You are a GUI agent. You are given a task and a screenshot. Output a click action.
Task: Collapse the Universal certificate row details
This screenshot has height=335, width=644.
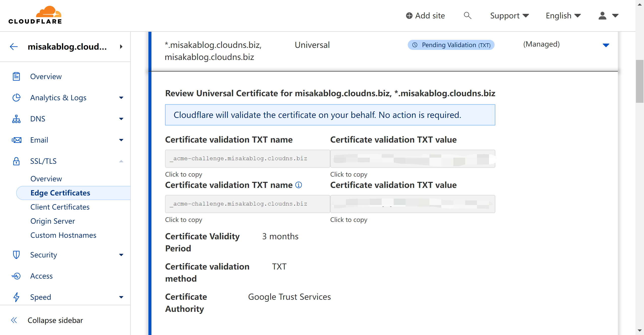click(606, 45)
